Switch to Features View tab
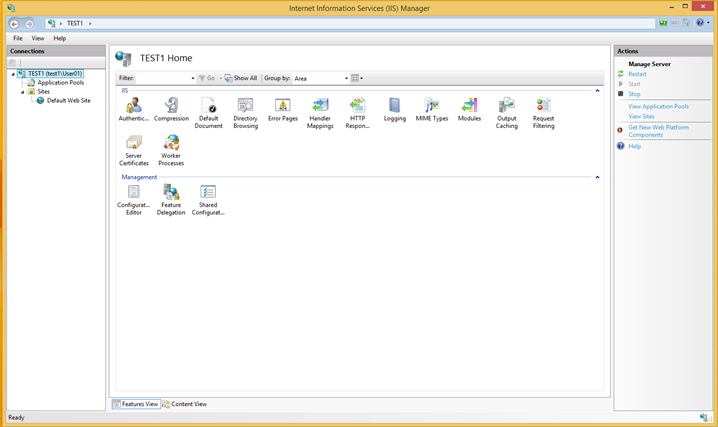 pyautogui.click(x=136, y=404)
